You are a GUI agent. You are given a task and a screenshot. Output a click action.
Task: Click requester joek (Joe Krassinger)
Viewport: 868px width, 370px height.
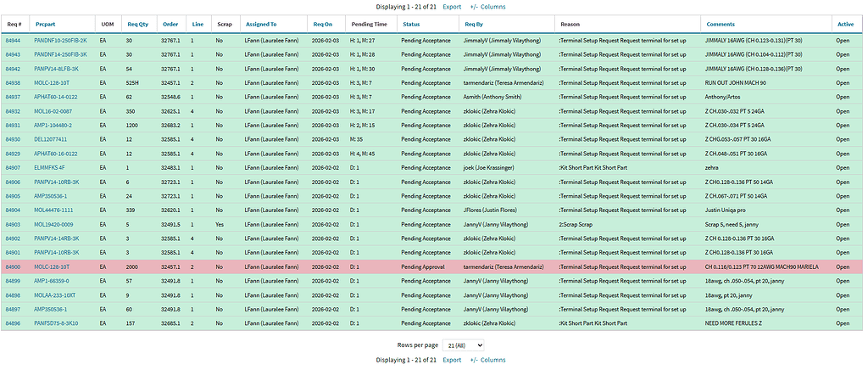[488, 168]
